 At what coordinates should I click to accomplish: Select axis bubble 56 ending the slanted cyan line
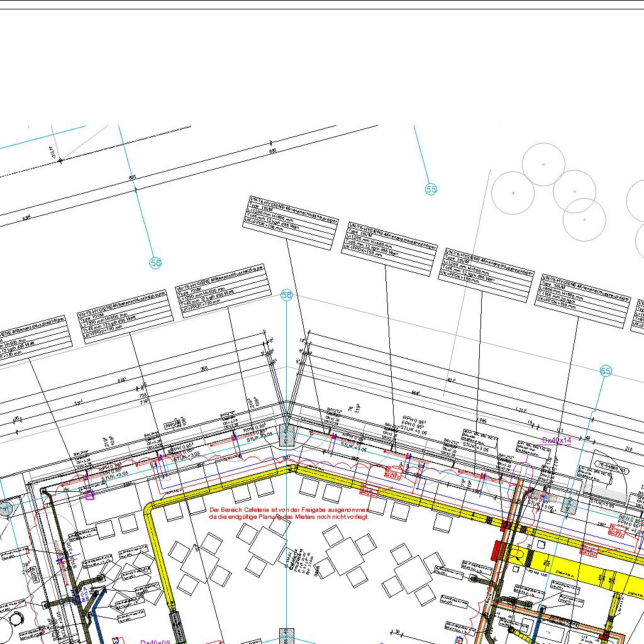coord(155,263)
